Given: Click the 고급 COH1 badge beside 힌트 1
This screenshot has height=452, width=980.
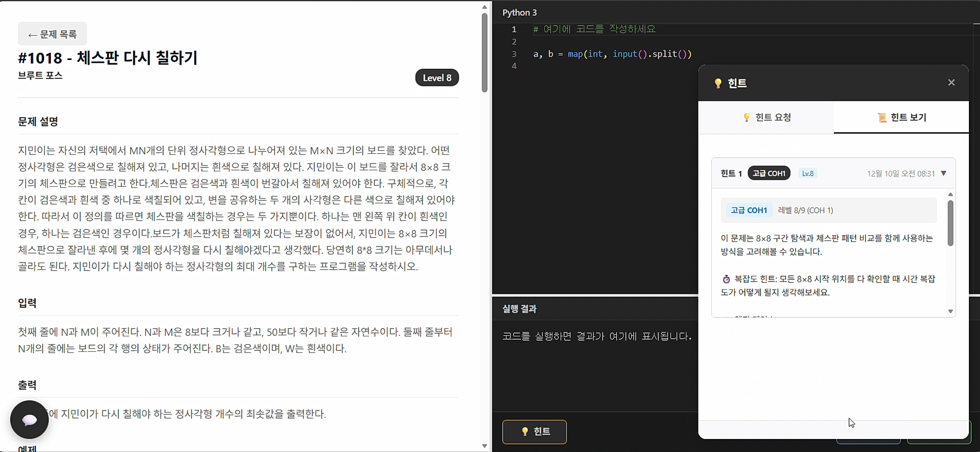Looking at the screenshot, I should tap(769, 173).
